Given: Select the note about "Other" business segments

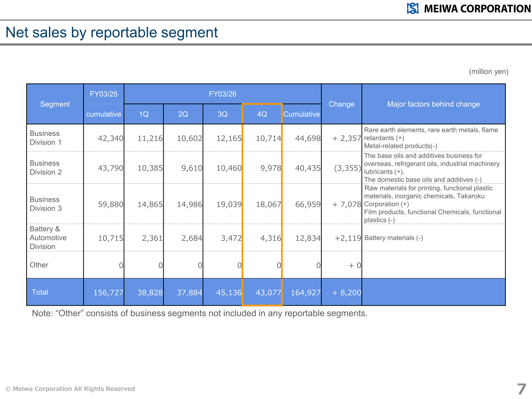Looking at the screenshot, I should (x=200, y=313).
